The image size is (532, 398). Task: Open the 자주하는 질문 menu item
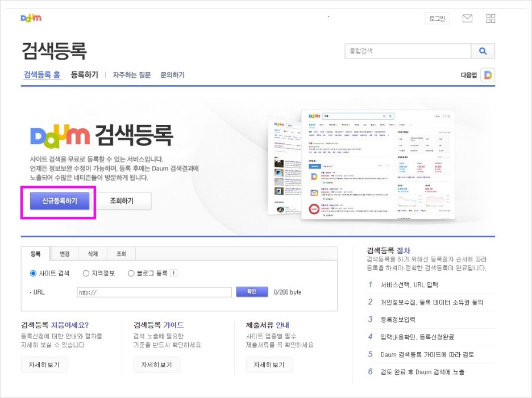[x=132, y=75]
